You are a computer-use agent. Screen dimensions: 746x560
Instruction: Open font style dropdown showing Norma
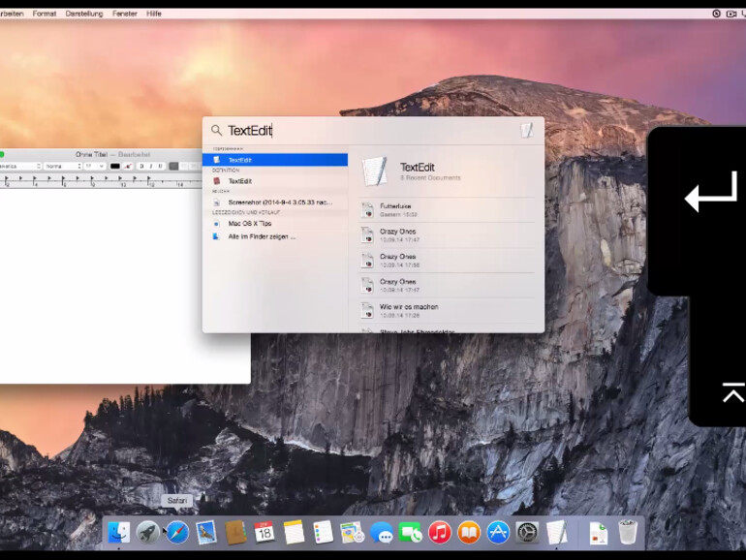click(x=63, y=166)
